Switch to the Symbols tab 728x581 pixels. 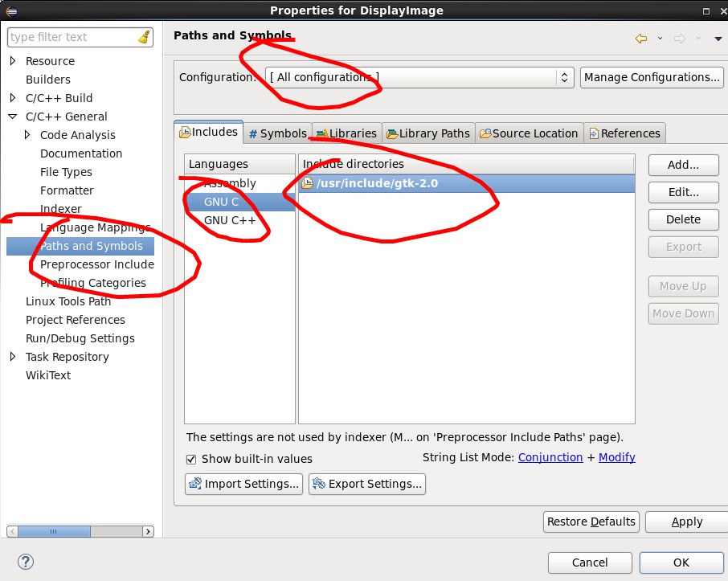(x=277, y=133)
